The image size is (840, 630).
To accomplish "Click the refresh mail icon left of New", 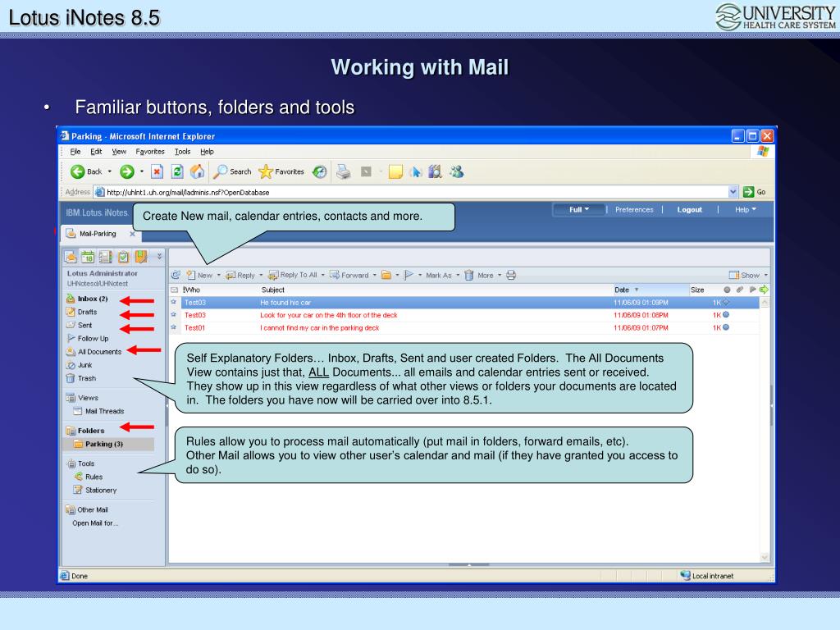I will [x=176, y=275].
